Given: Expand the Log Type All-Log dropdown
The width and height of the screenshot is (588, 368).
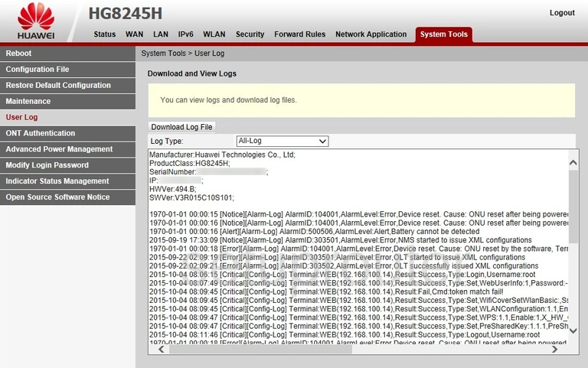Looking at the screenshot, I should coord(283,141).
